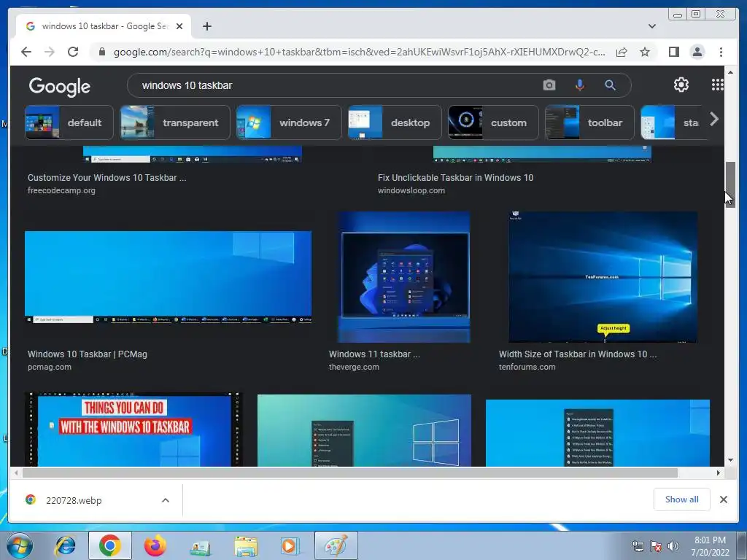Viewport: 747px width, 560px height.
Task: Launch Firefox from the taskbar
Action: pyautogui.click(x=155, y=545)
